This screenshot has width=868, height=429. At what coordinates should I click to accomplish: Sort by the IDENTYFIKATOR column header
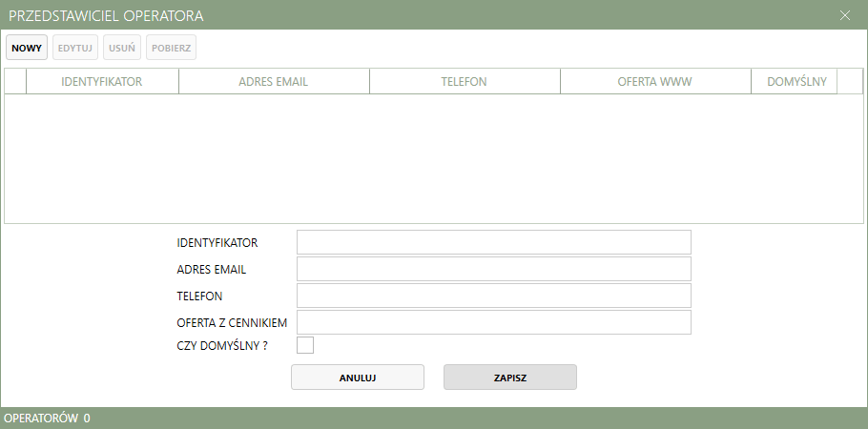102,82
